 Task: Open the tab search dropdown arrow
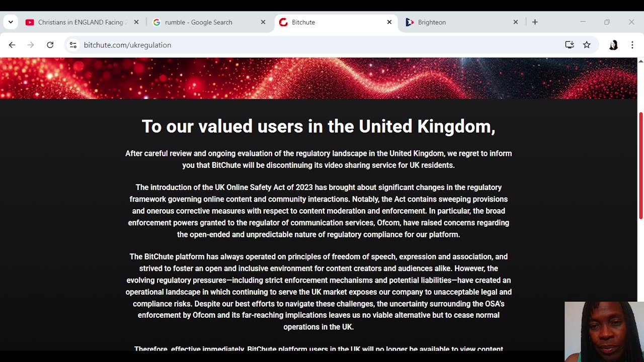pyautogui.click(x=11, y=22)
